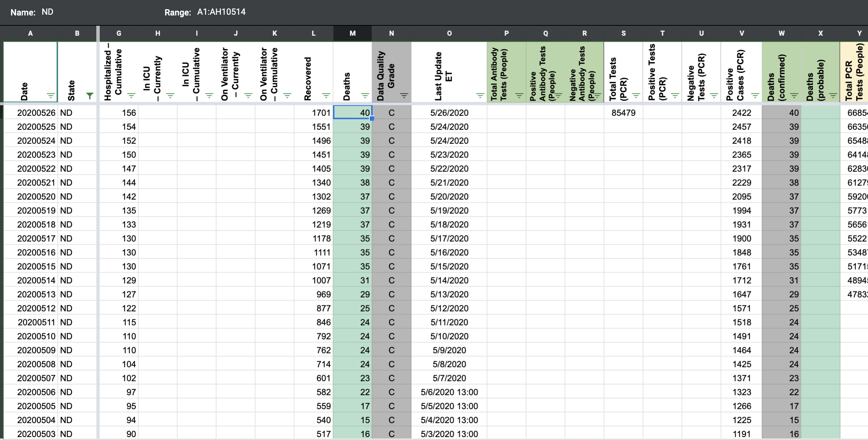This screenshot has width=868, height=440.
Task: Select column O header
Action: pos(449,33)
